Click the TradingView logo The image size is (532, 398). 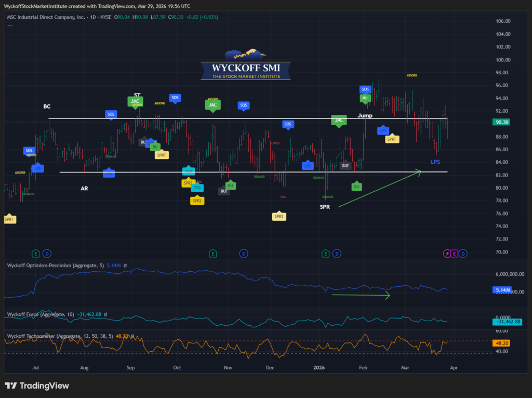coord(36,386)
